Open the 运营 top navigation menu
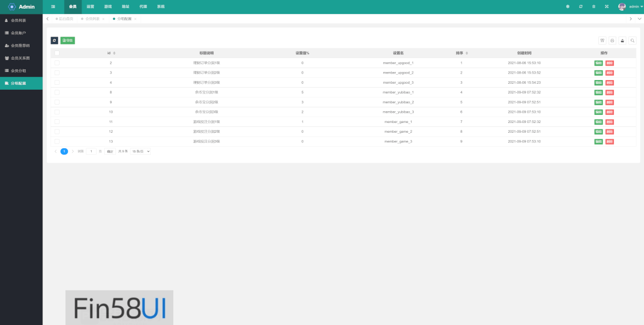Image resolution: width=644 pixels, height=325 pixels. click(91, 6)
